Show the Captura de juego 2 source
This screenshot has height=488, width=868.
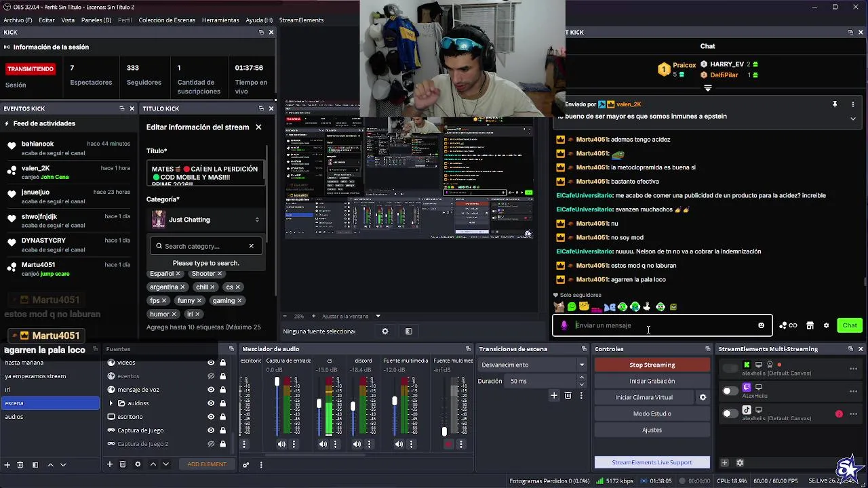click(211, 444)
